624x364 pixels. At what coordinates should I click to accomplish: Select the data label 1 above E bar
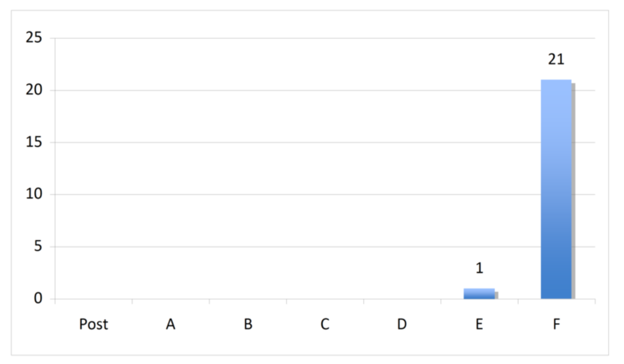tap(479, 268)
